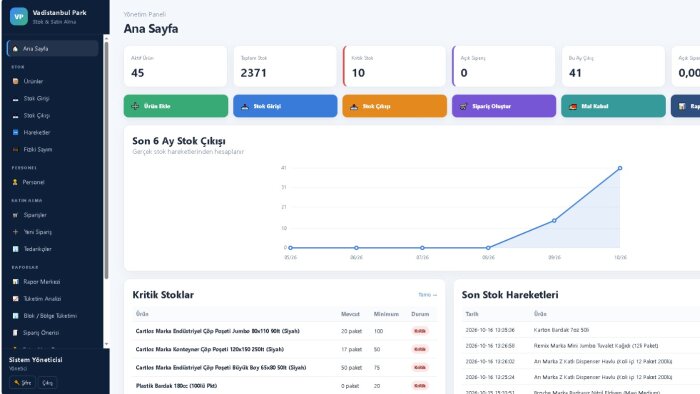700x394 pixels.
Task: Open Tümü link in Kritik Stoklar
Action: 427,295
